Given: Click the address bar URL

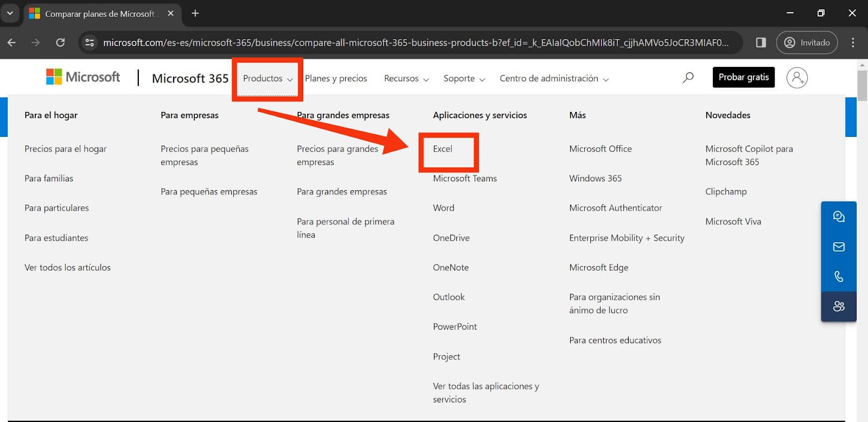Looking at the screenshot, I should pos(416,42).
